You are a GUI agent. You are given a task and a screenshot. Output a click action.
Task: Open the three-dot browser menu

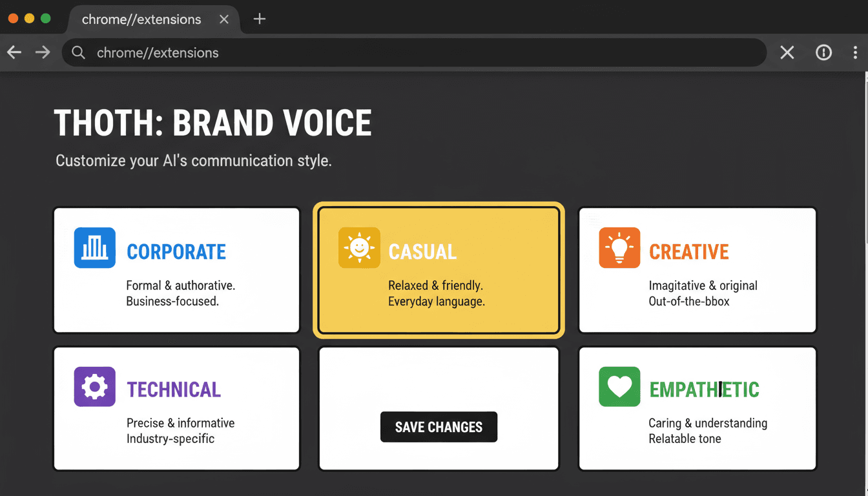pos(855,53)
